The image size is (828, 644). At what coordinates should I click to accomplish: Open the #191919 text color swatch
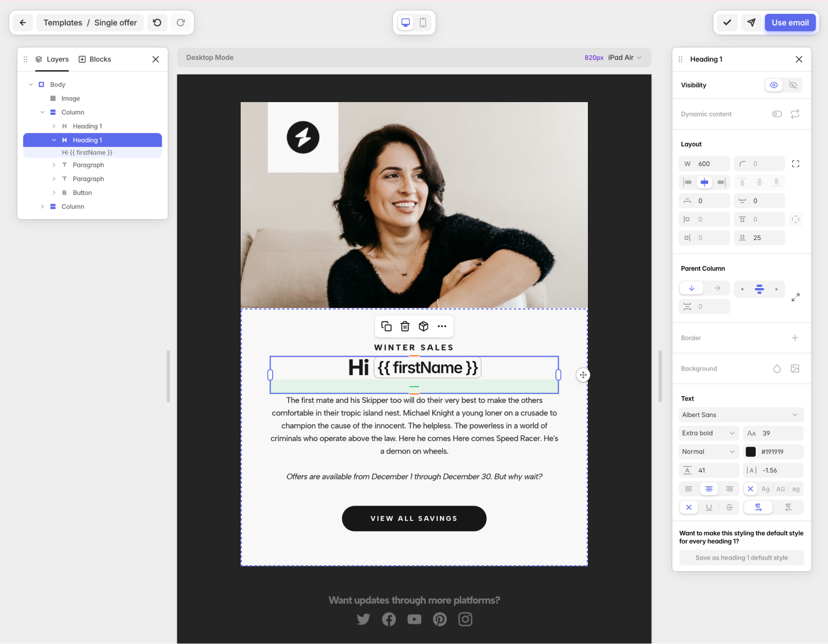(751, 452)
